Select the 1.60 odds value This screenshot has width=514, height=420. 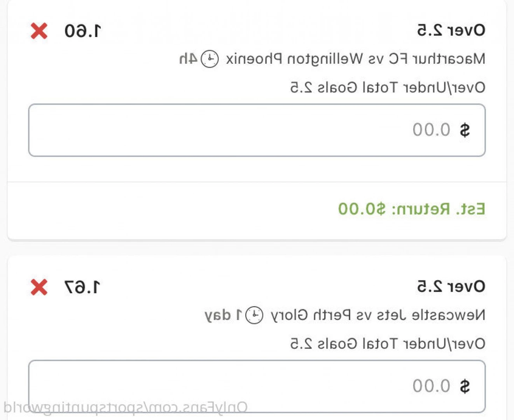(x=82, y=31)
